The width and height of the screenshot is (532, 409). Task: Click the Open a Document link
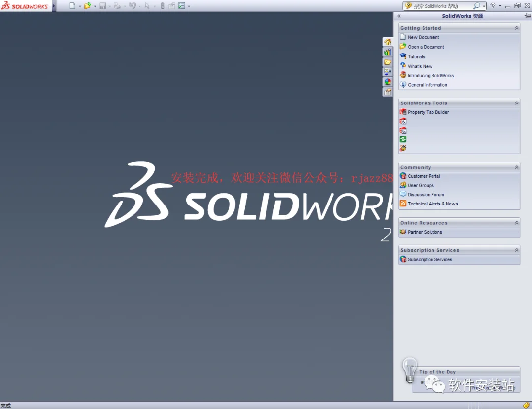[x=426, y=47]
